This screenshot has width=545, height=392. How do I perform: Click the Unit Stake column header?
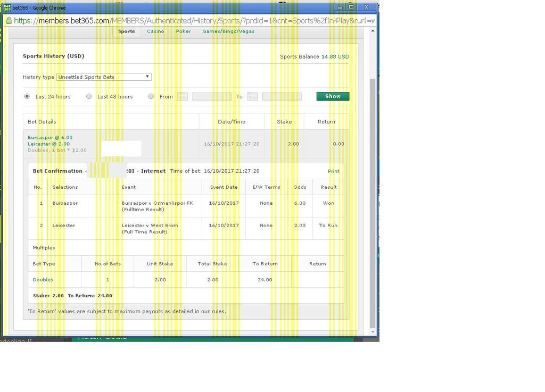[x=160, y=263]
